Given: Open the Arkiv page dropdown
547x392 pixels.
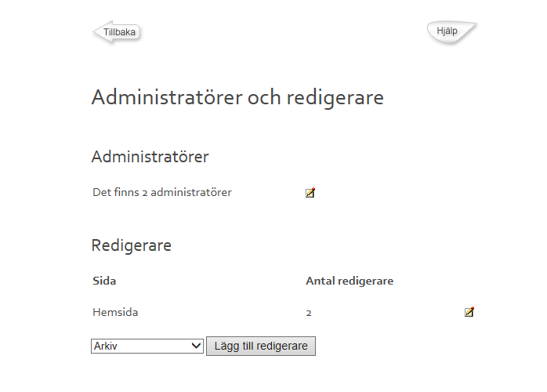Looking at the screenshot, I should click(x=147, y=346).
